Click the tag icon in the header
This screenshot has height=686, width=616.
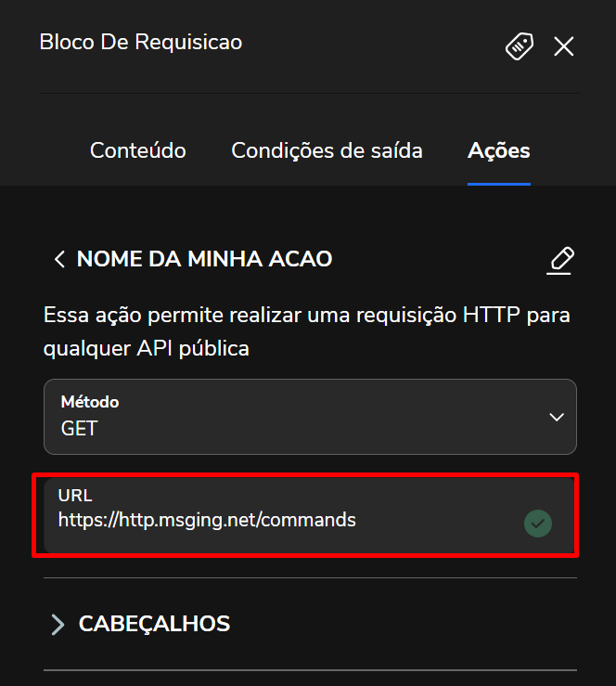pos(520,46)
